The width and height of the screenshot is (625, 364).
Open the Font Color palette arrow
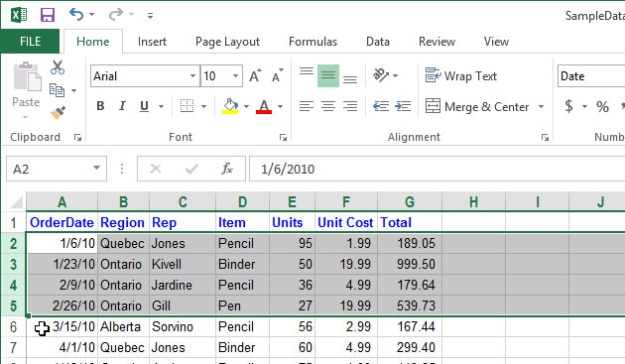click(x=280, y=106)
